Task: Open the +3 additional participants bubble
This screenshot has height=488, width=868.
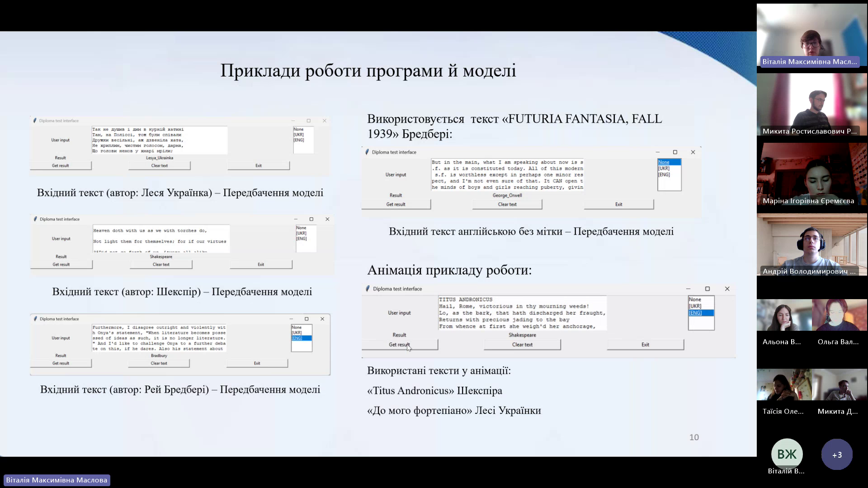Action: coord(837,455)
